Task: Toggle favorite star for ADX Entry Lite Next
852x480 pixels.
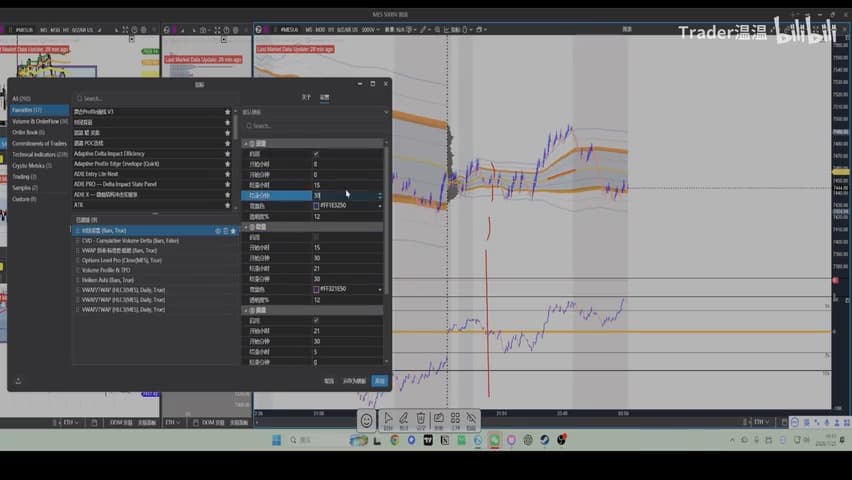Action: tap(228, 174)
